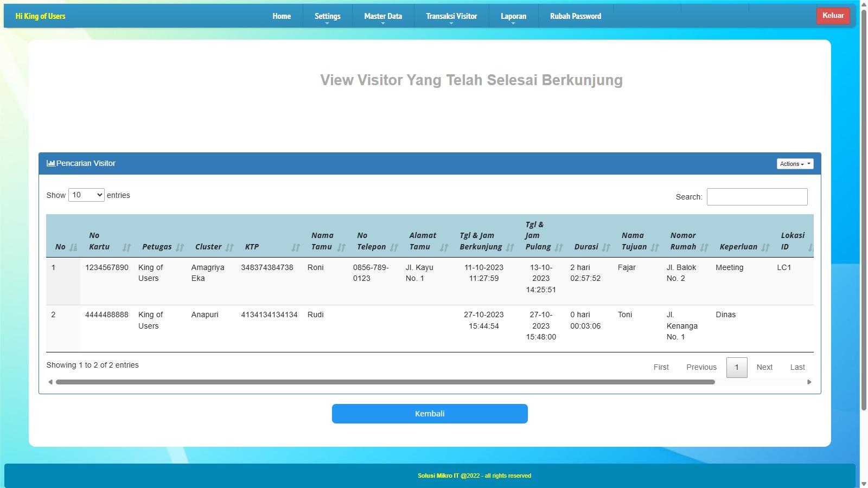Open the Actions dropdown button
This screenshot has width=868, height=488.
pos(795,164)
